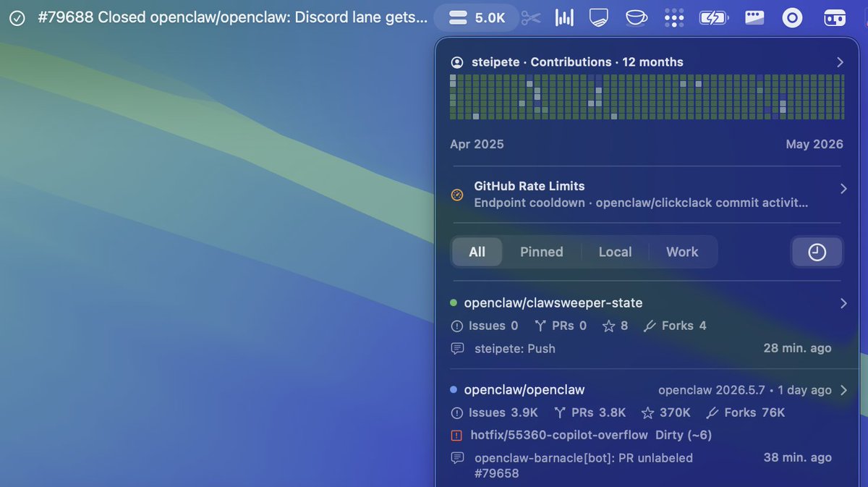The height and width of the screenshot is (487, 868).
Task: Click clawsweeper-state Issues 0 indicator
Action: (485, 326)
